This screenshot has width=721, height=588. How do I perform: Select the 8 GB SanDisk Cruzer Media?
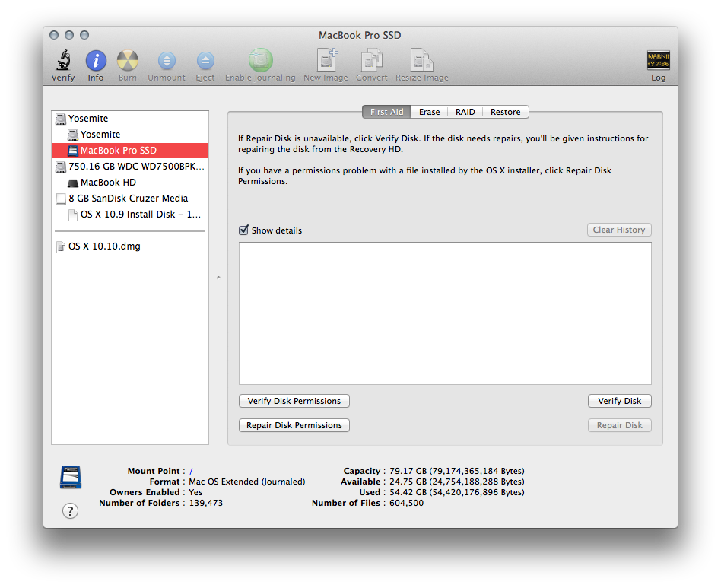129,199
